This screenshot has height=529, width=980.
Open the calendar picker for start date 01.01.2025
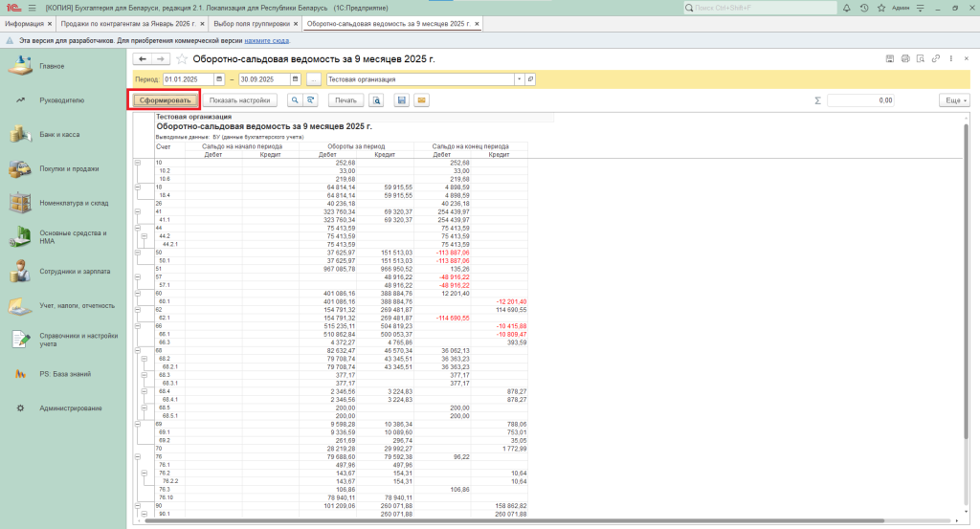220,78
